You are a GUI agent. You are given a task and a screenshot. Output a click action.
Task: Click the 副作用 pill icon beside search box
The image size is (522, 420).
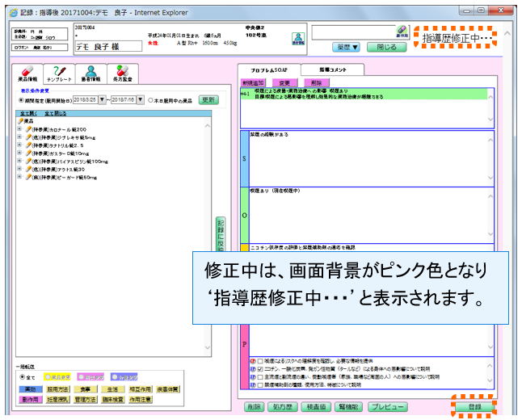[402, 31]
